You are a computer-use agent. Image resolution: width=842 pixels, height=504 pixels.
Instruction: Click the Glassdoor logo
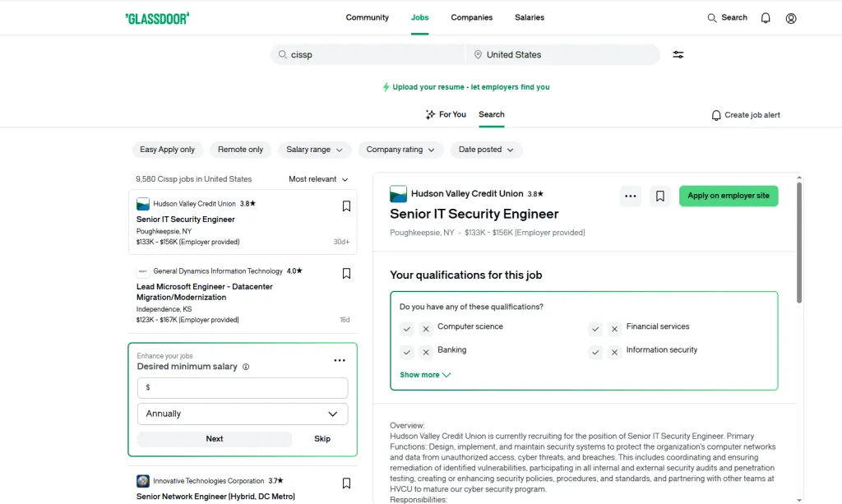tap(157, 18)
